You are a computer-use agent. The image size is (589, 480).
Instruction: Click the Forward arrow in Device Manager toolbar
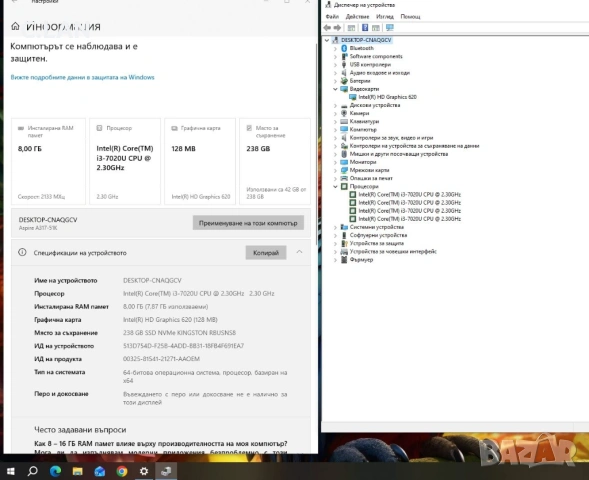tap(337, 28)
